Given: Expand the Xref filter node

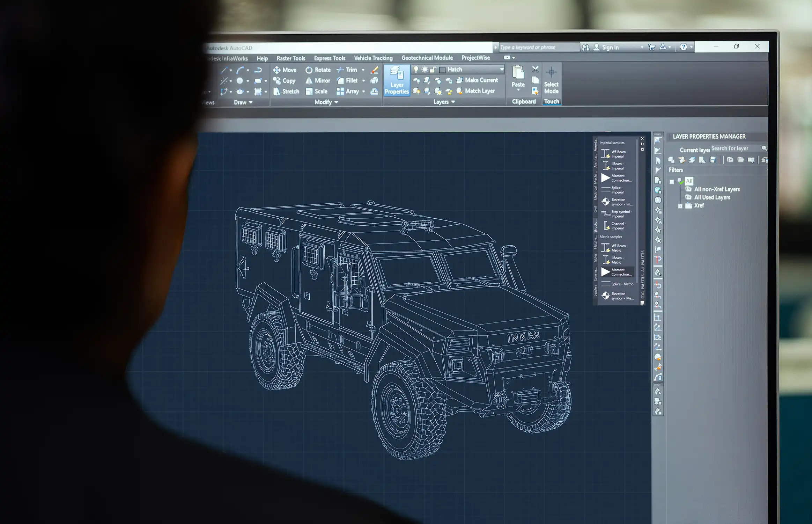Looking at the screenshot, I should [x=680, y=206].
